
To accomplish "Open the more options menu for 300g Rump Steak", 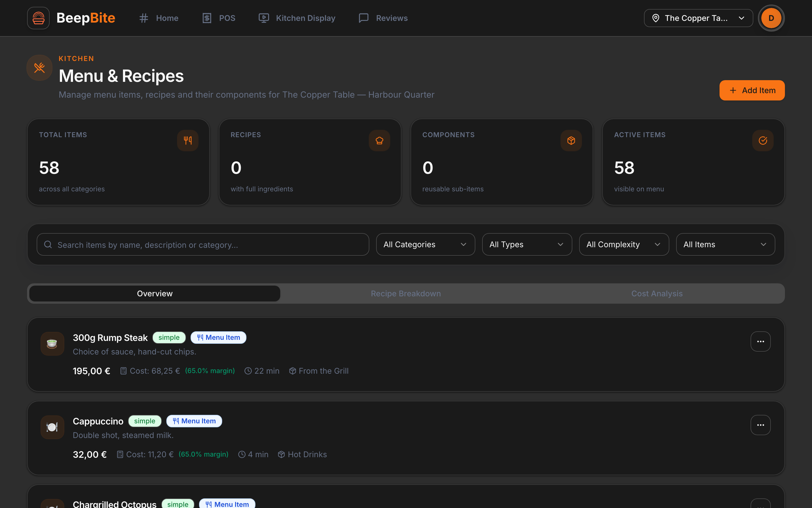I will [760, 342].
